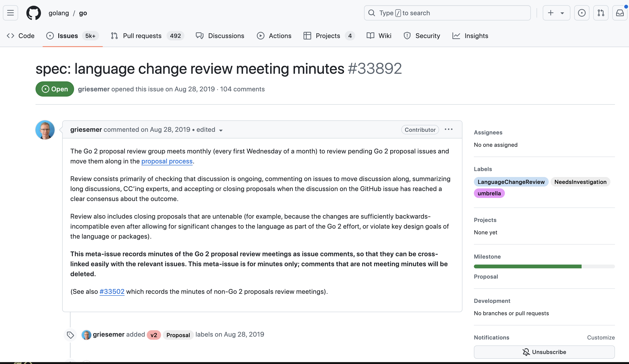Screen dimensions: 629x364
Task: Select the umbrella label swatch
Action: pos(489,193)
